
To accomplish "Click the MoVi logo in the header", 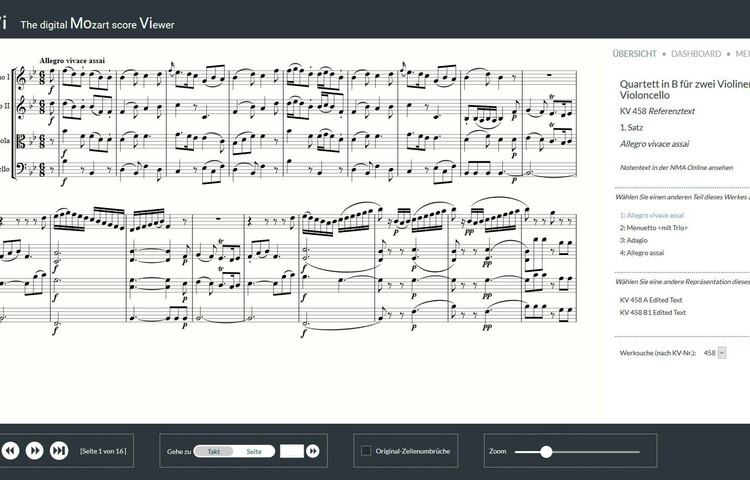I will (6, 22).
